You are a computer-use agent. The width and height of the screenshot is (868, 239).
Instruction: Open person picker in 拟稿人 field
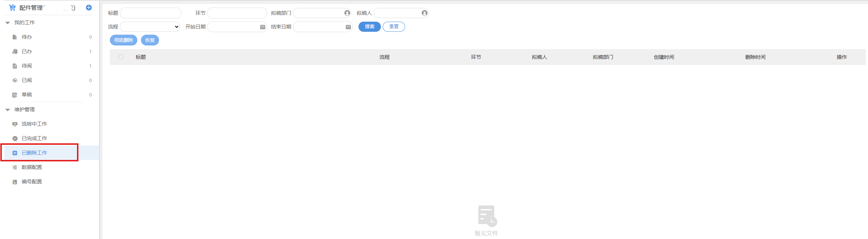click(425, 13)
